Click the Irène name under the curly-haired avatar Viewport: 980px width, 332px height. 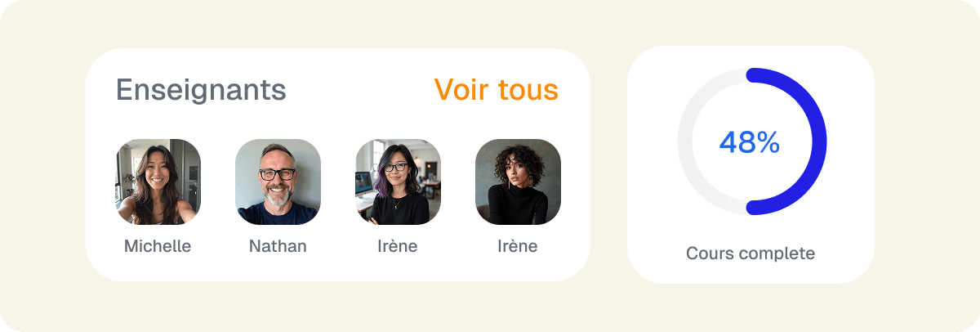click(x=518, y=246)
